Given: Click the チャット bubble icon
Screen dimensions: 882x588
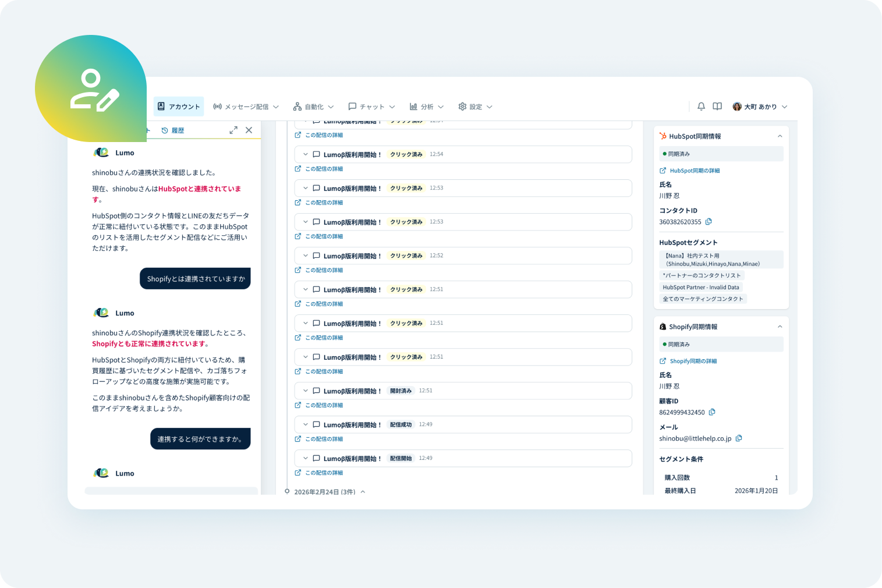Looking at the screenshot, I should click(x=352, y=107).
